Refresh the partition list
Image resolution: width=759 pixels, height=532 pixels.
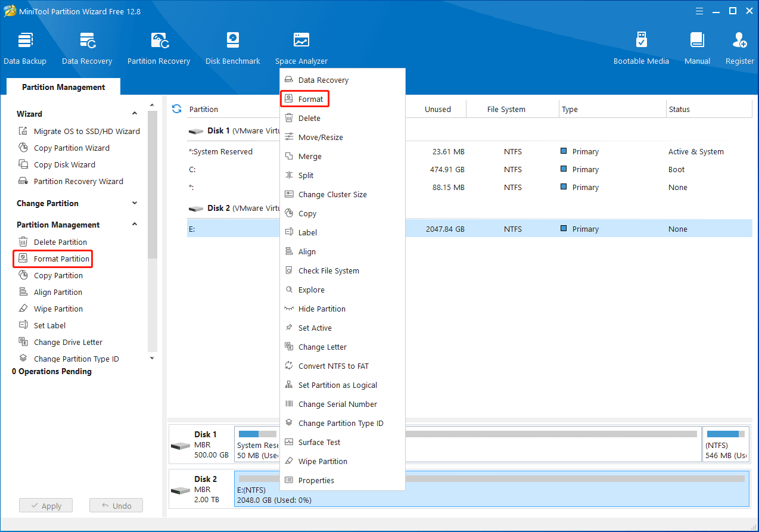[x=176, y=108]
